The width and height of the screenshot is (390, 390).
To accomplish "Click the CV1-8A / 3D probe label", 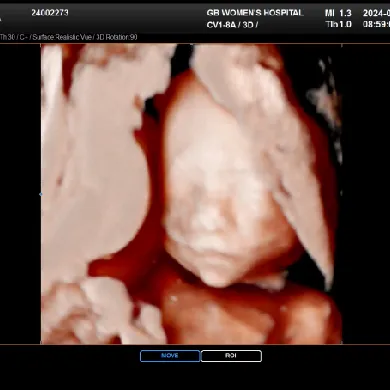I will (x=232, y=25).
